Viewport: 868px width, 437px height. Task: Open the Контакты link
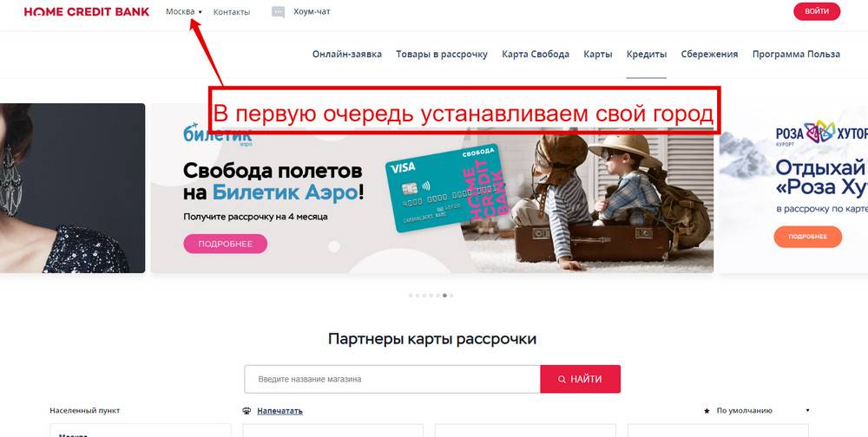point(232,11)
